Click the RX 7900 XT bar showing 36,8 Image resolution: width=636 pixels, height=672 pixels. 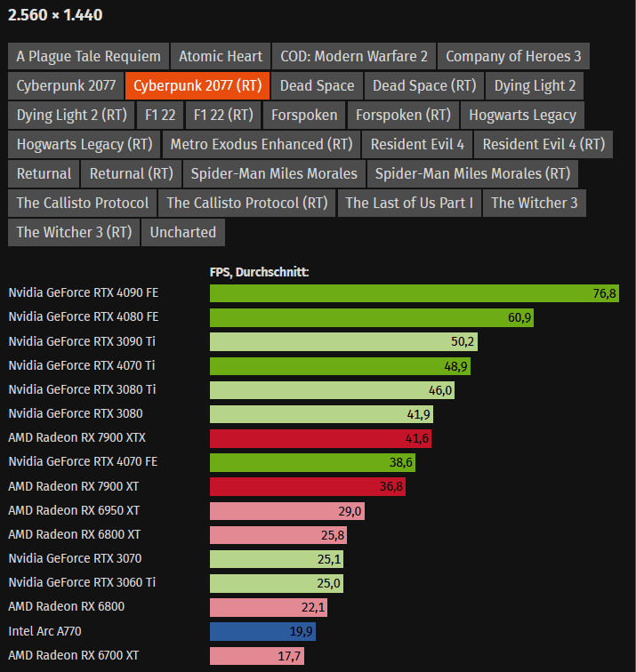308,486
